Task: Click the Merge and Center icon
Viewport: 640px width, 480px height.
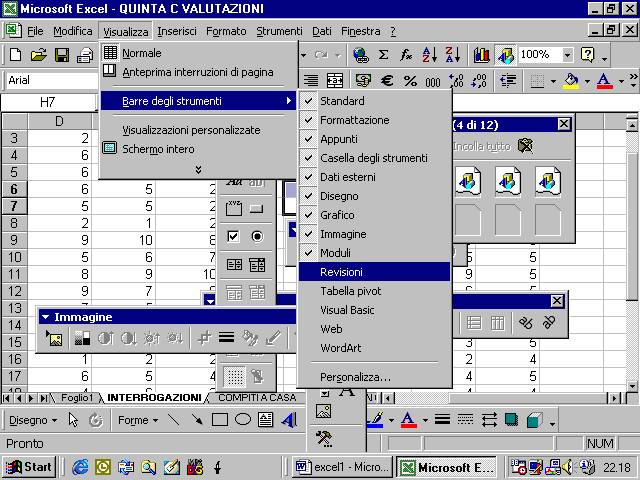Action: [x=335, y=80]
